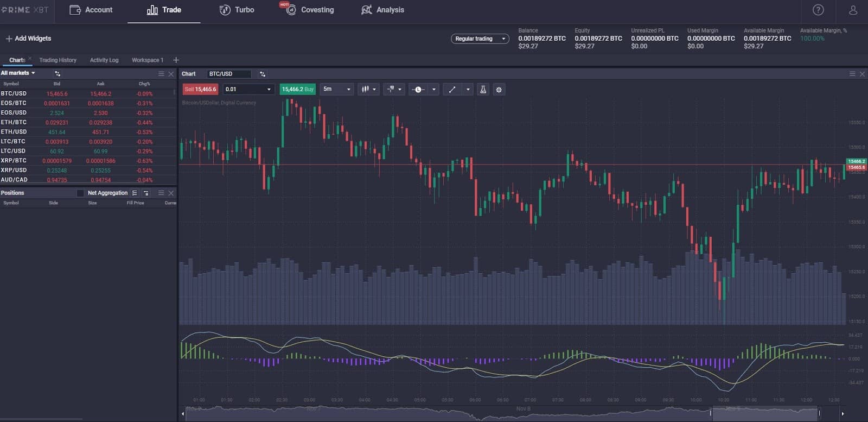This screenshot has height=422, width=868.
Task: Open the markets widget hamburger menu
Action: pos(161,73)
